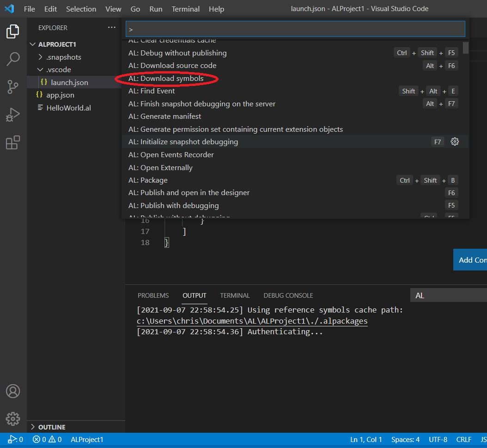Image resolution: width=487 pixels, height=448 pixels.
Task: Open the AL output channel dropdown
Action: [x=449, y=295]
